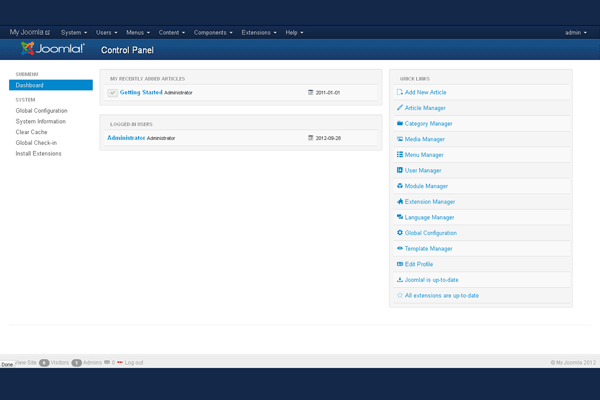Open the Administrator user link
The image size is (600, 400).
click(x=126, y=138)
